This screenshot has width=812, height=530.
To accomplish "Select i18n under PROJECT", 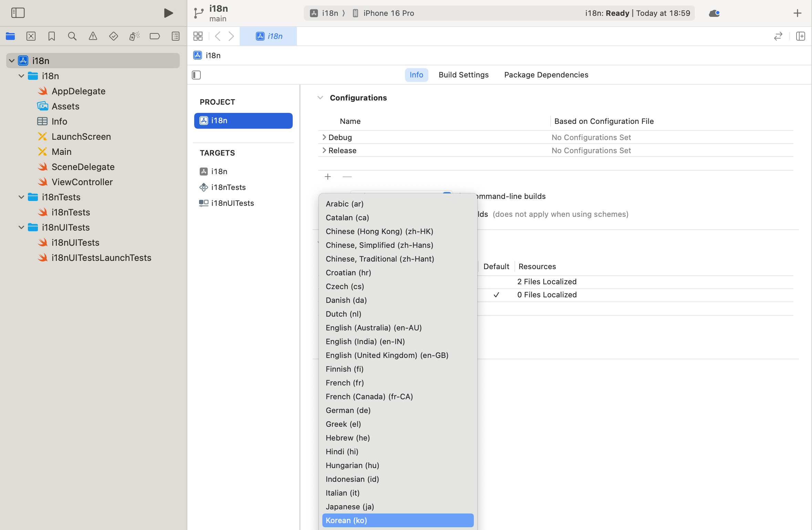I will [x=243, y=121].
